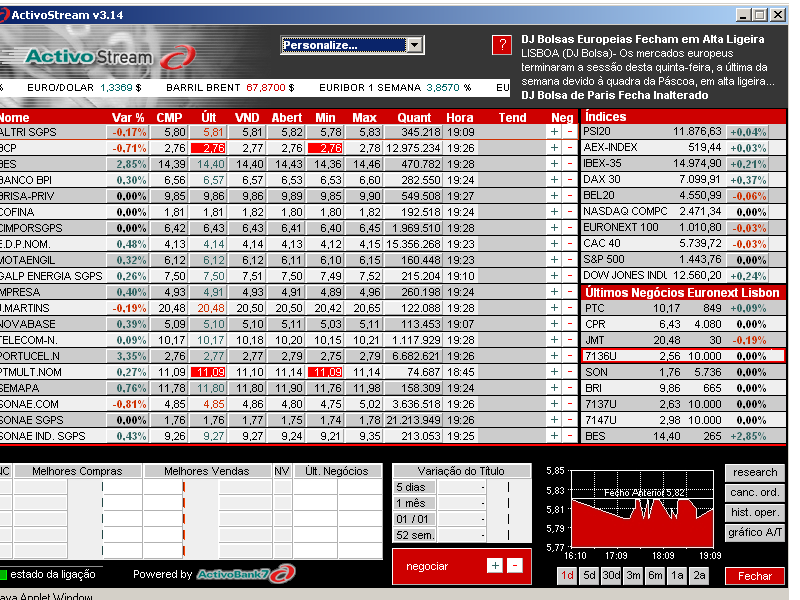Click the green estado da ligação indicator

(3, 574)
